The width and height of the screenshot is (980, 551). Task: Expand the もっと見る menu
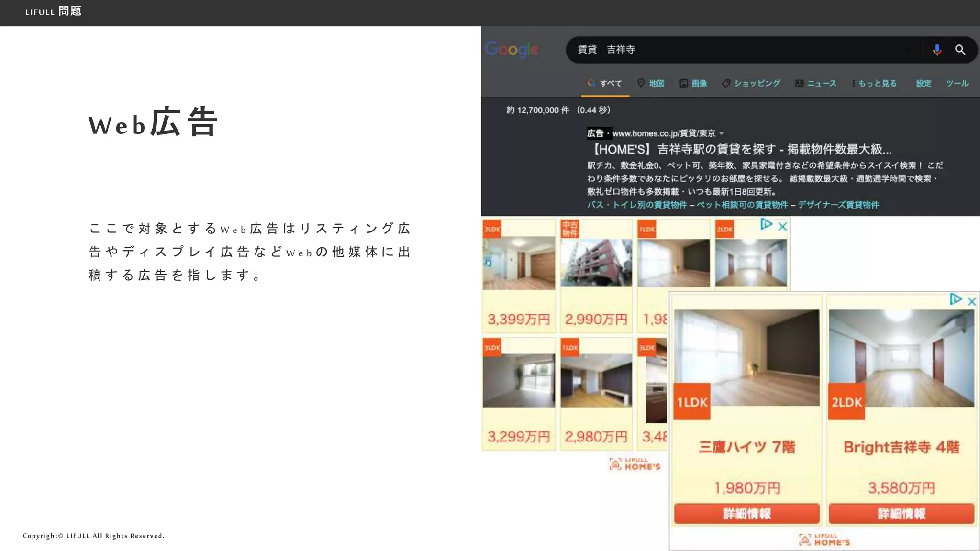875,83
